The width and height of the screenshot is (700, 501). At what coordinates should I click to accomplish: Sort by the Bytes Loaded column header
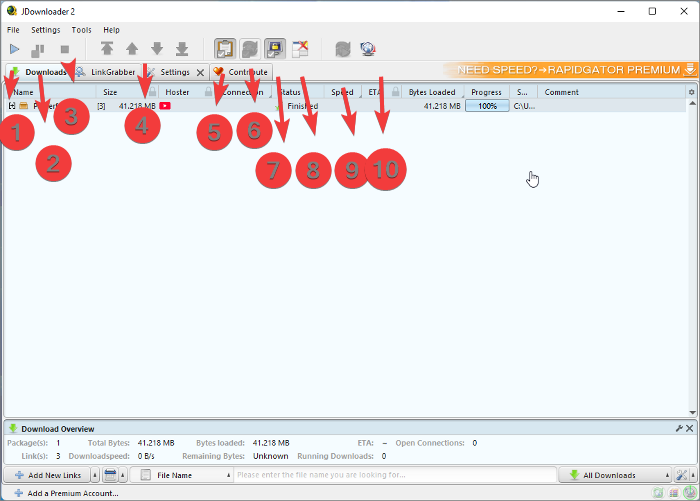(x=432, y=92)
